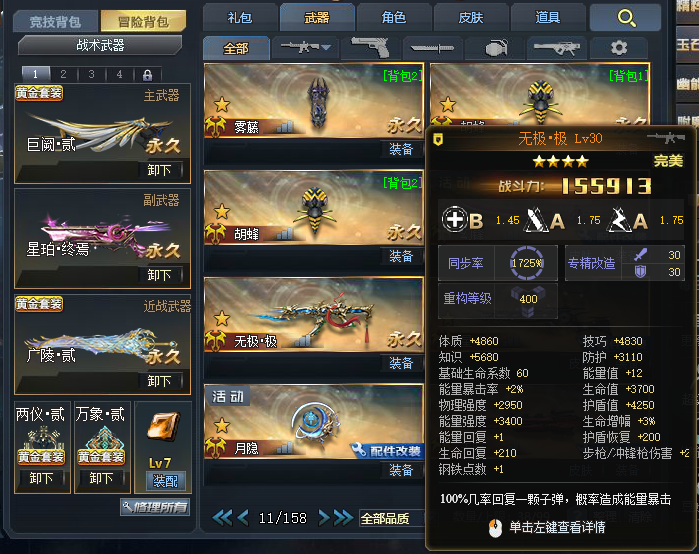Click 修理所有 repair all button
The width and height of the screenshot is (699, 554).
pyautogui.click(x=155, y=507)
